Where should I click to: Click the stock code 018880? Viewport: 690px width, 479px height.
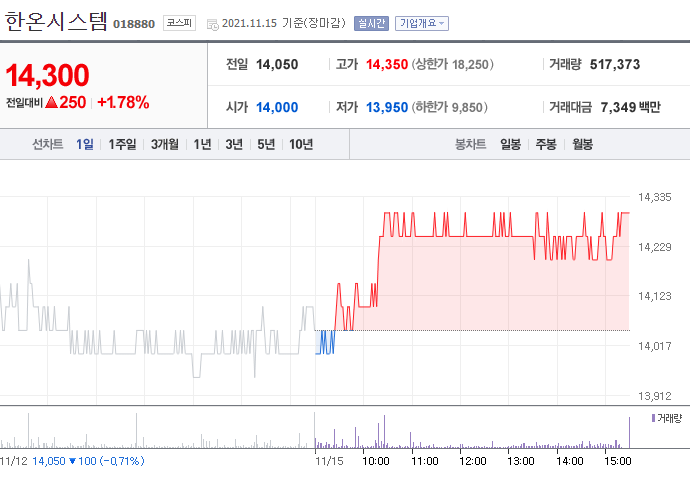tap(134, 24)
